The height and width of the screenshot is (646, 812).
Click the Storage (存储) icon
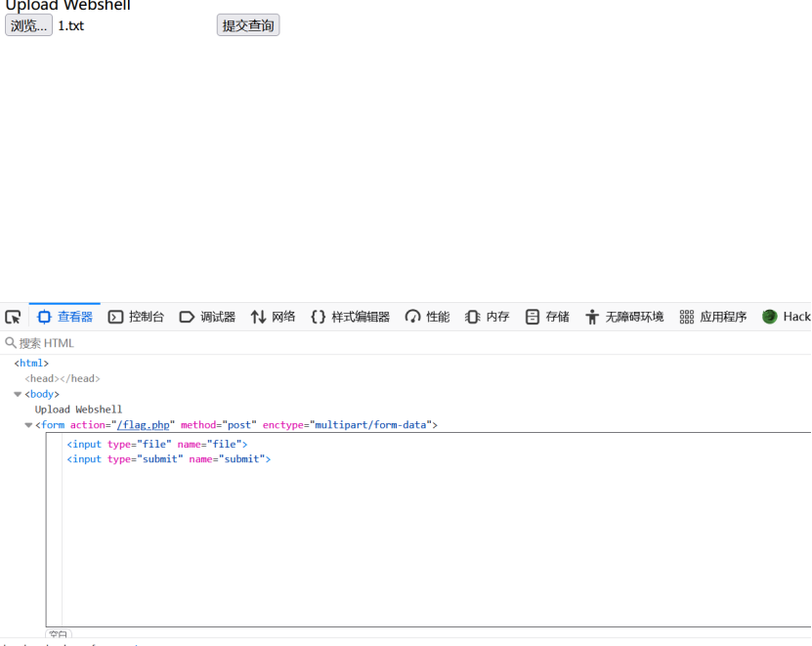[x=533, y=317]
